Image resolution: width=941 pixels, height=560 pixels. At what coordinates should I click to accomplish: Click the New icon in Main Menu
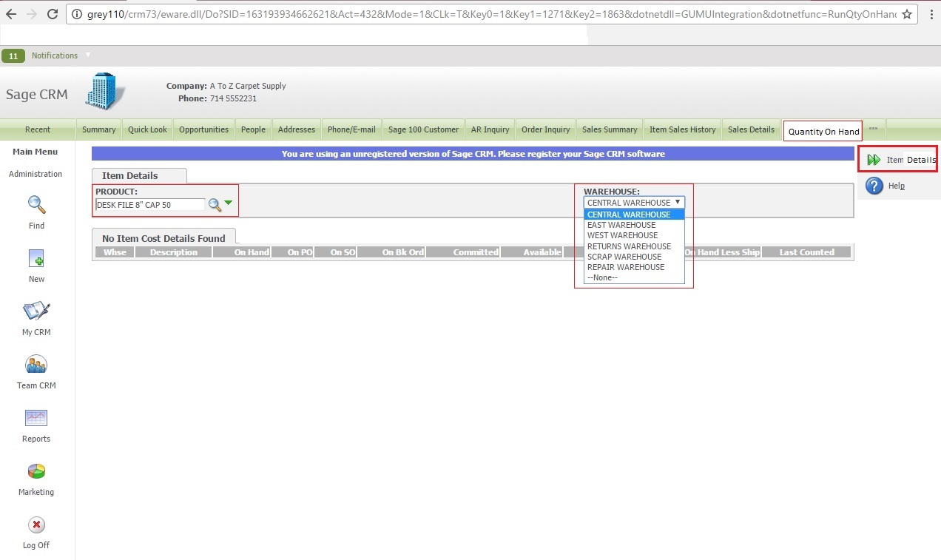click(36, 258)
